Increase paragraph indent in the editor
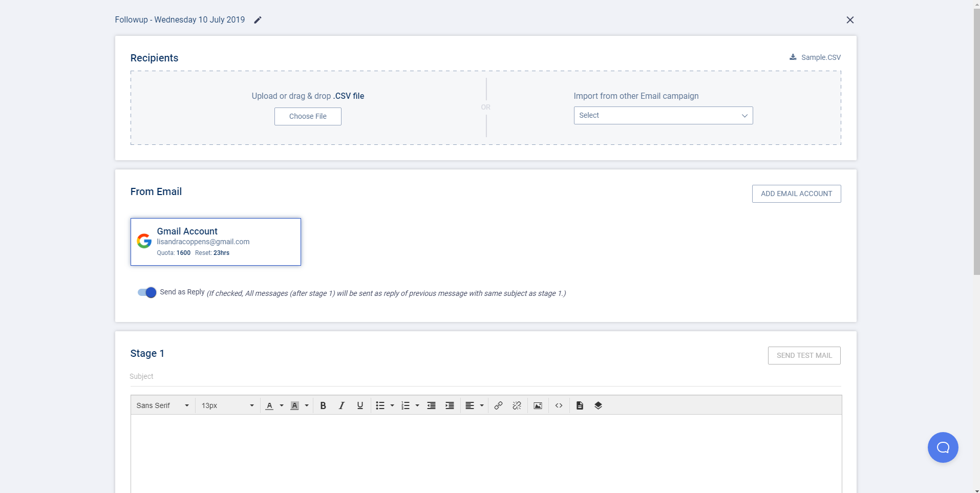 click(x=449, y=405)
